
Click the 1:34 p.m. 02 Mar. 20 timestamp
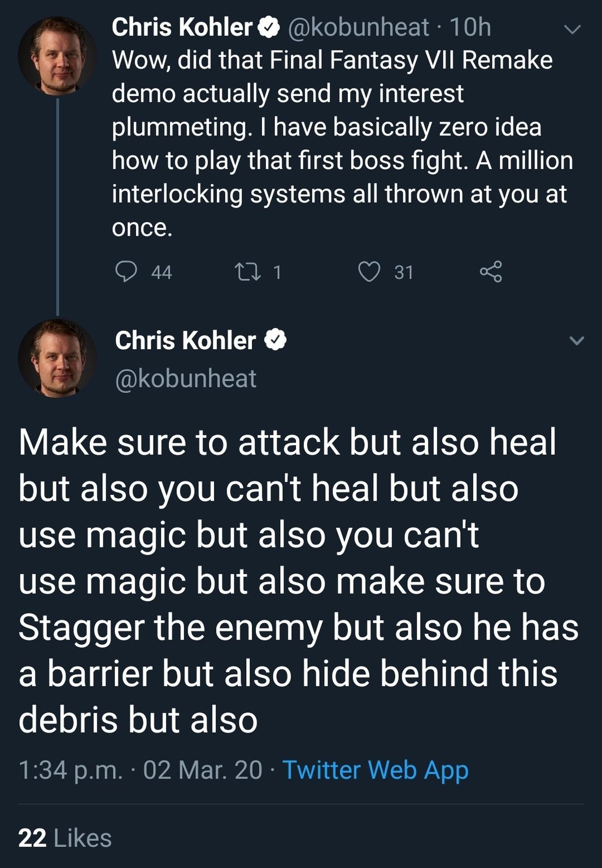click(x=140, y=770)
